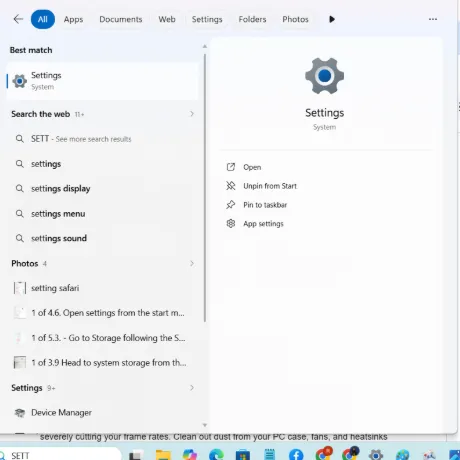This screenshot has width=460, height=460.
Task: Click the scroll up arrow of results list
Action: click(205, 47)
